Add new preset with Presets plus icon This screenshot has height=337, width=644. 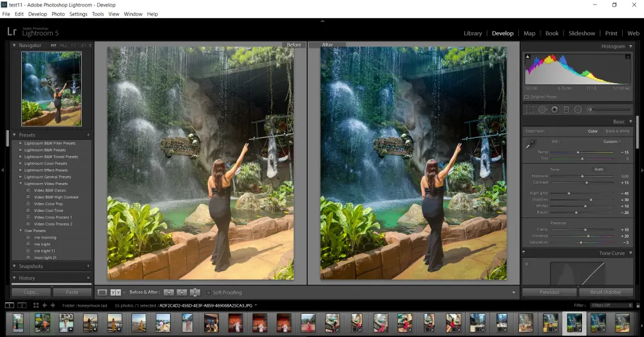(x=88, y=135)
